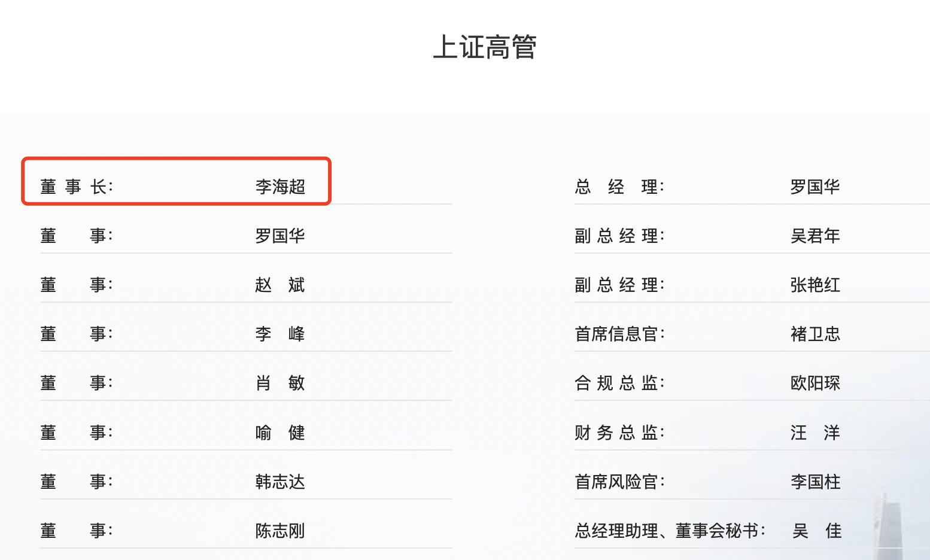This screenshot has width=930, height=560.
Task: Select the director name "肖 敏"
Action: coord(280,383)
